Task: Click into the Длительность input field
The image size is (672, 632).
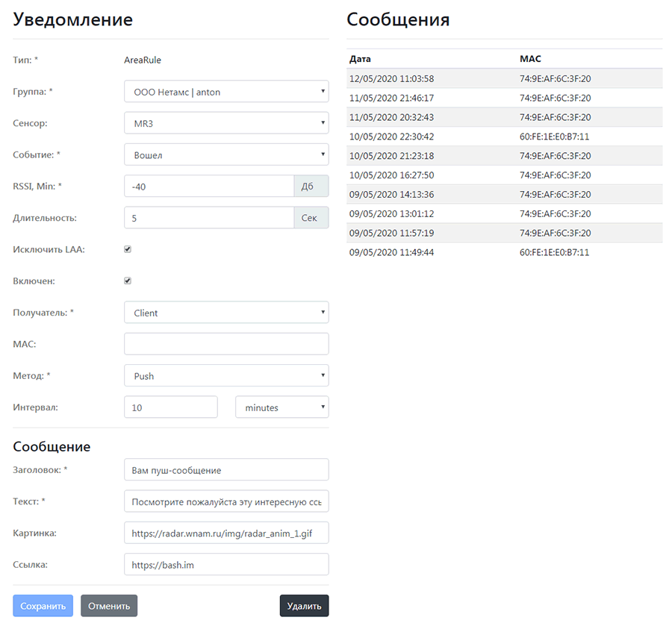Action: pyautogui.click(x=209, y=218)
